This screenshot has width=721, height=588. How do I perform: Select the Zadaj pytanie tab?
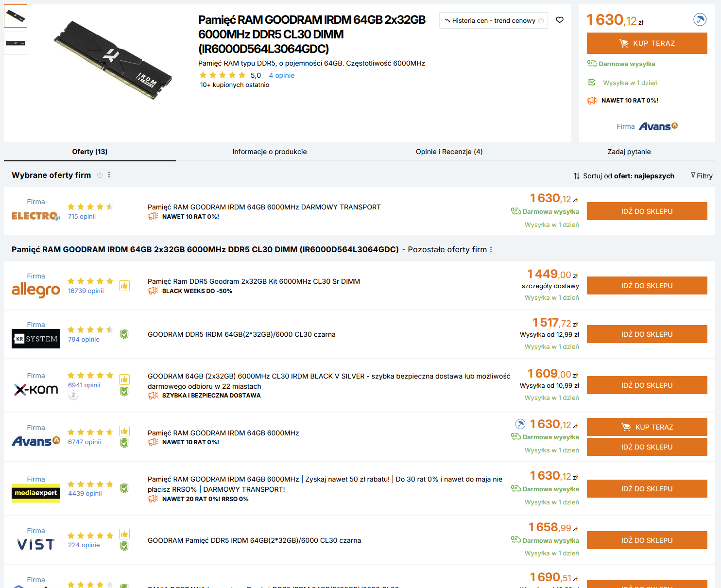[629, 152]
